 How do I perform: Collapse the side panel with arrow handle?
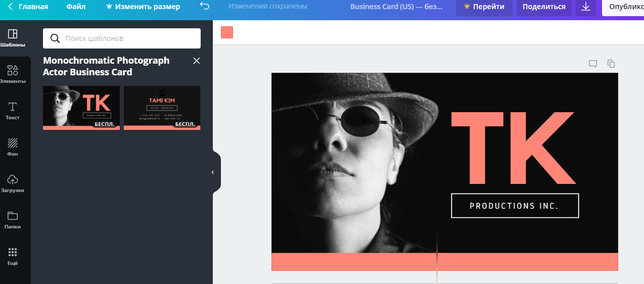click(x=213, y=172)
